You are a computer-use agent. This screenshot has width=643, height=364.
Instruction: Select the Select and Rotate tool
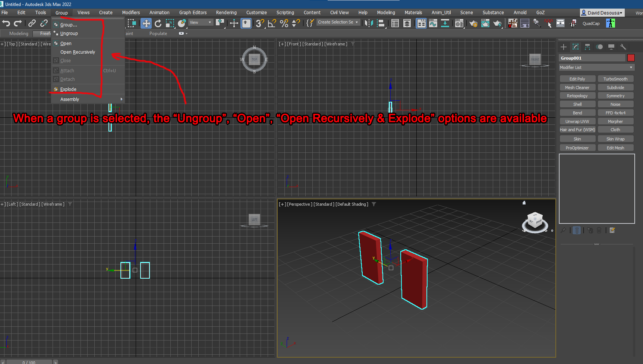click(158, 23)
